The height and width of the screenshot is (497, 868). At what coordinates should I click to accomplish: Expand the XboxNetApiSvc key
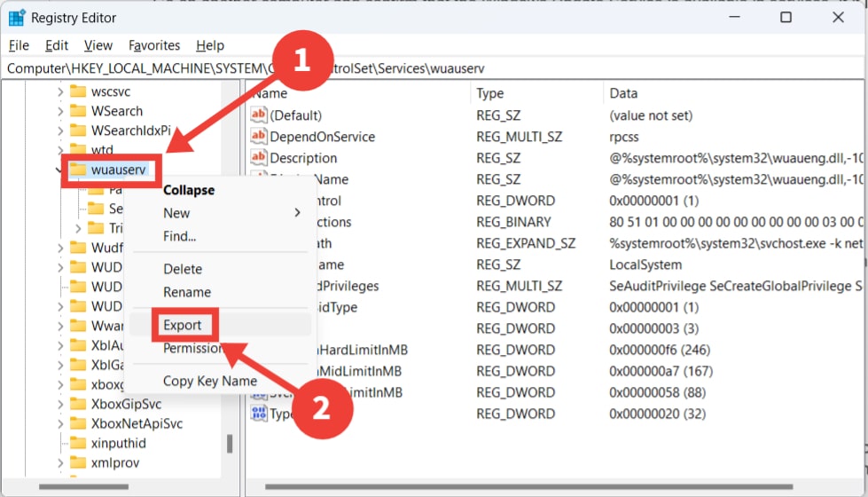60,424
